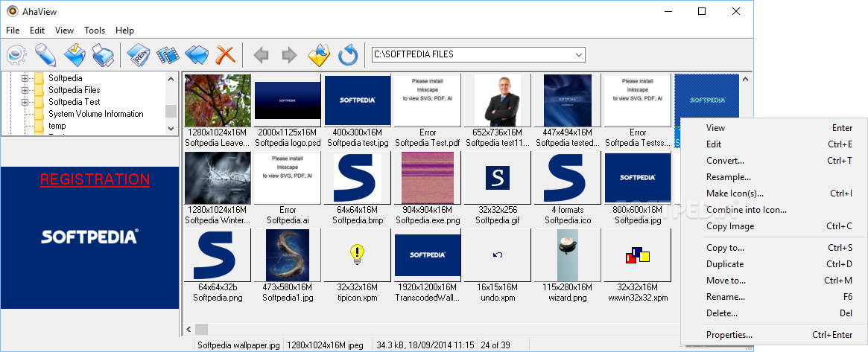The image size is (868, 352).
Task: Select Softpedia Leave... autumn leaves thumbnail
Action: pos(218,101)
